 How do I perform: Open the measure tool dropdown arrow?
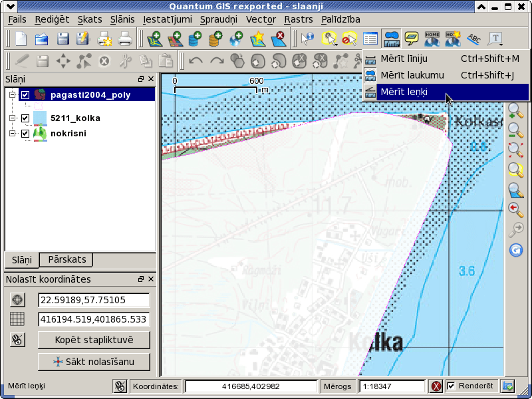398,45
